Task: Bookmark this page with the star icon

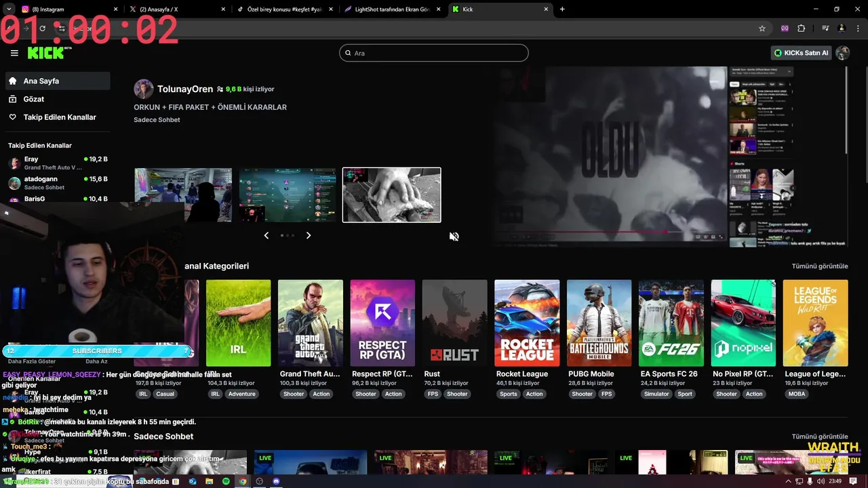Action: (x=762, y=28)
